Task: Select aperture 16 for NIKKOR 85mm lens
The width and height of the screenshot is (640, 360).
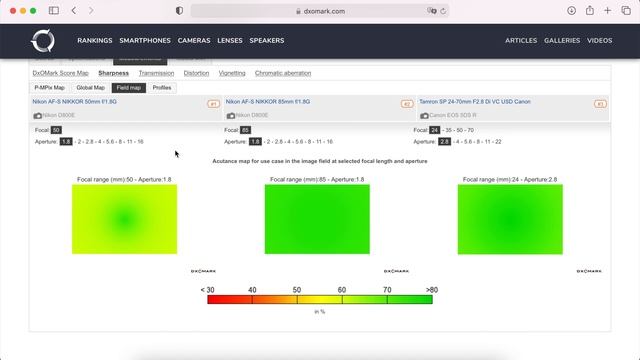Action: pyautogui.click(x=329, y=142)
